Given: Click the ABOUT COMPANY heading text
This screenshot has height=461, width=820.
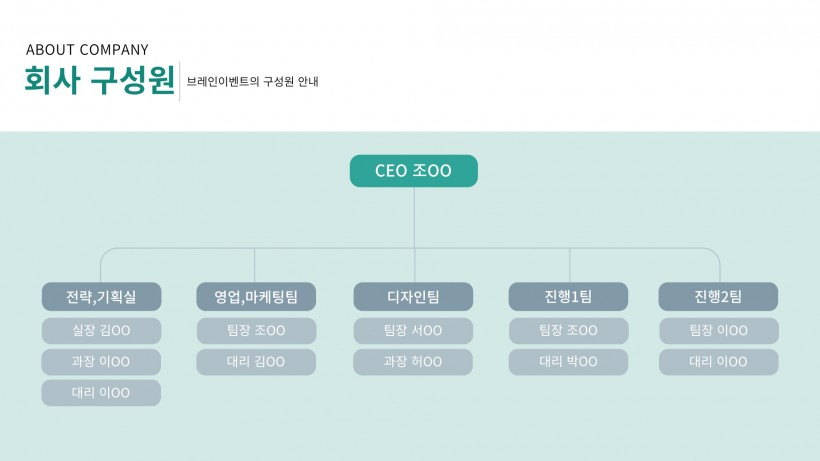Looking at the screenshot, I should tap(87, 50).
